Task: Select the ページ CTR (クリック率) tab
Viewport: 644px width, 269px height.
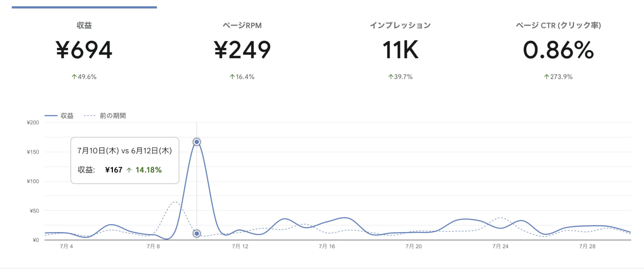Action: (558, 25)
